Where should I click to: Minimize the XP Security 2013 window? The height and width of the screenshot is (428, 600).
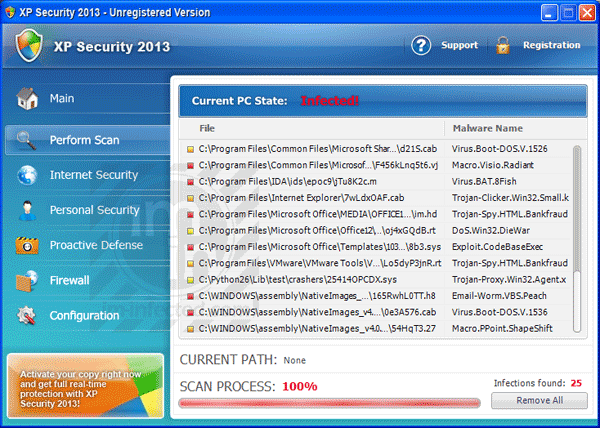[549, 13]
